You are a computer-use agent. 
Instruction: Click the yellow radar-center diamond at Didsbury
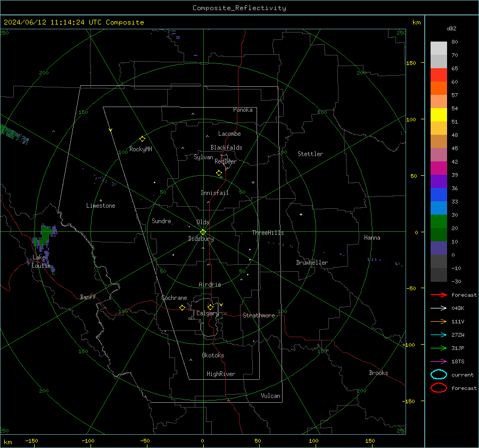[203, 232]
